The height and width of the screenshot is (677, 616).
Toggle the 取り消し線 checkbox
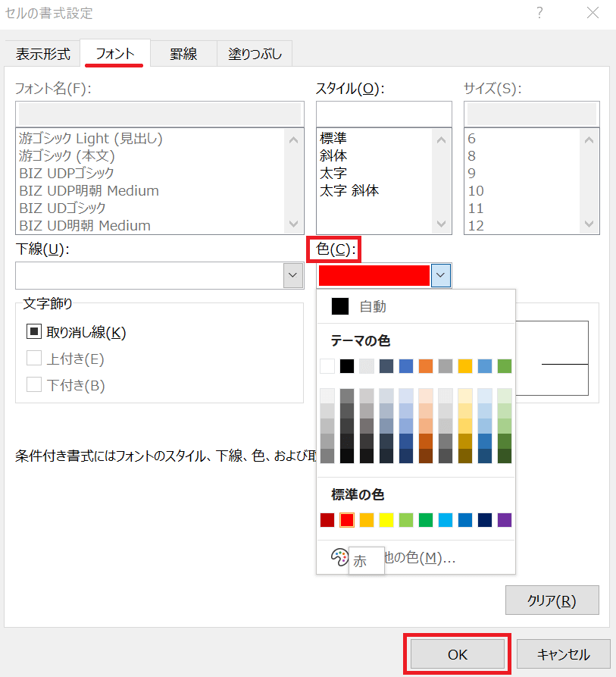[34, 332]
